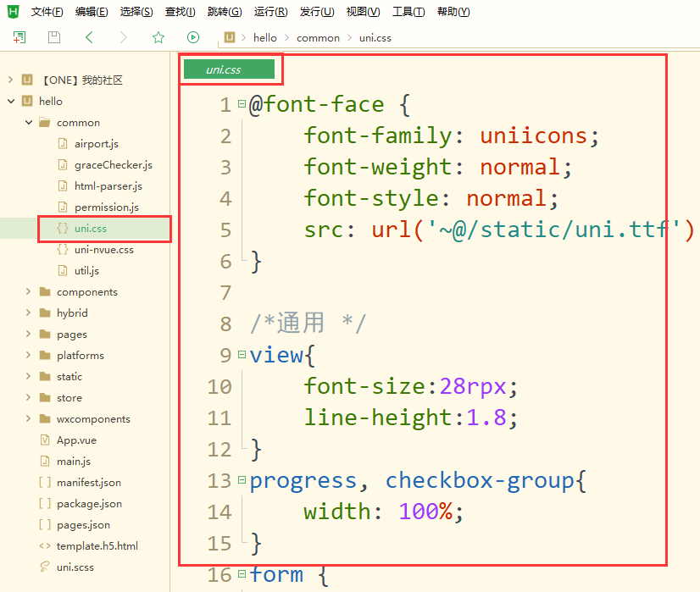Click the New File icon in the toolbar

(x=19, y=37)
